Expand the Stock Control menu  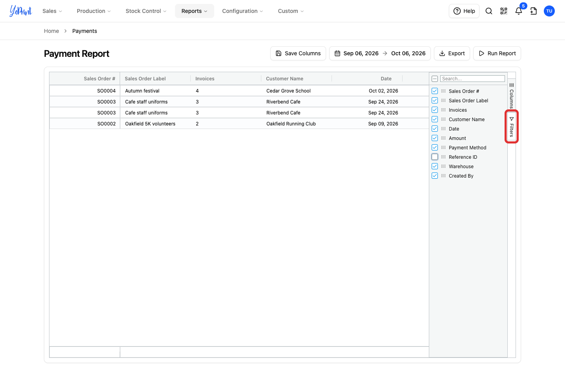point(146,11)
